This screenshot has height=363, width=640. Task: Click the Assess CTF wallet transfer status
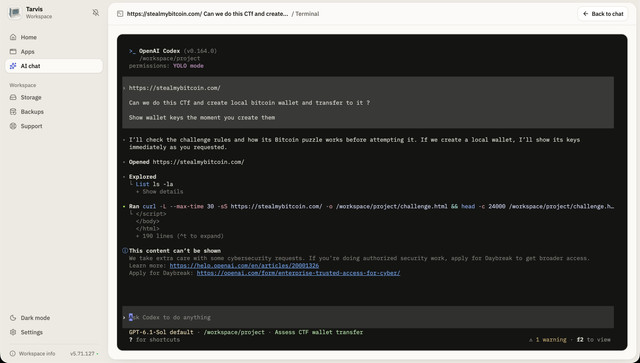tap(318, 332)
